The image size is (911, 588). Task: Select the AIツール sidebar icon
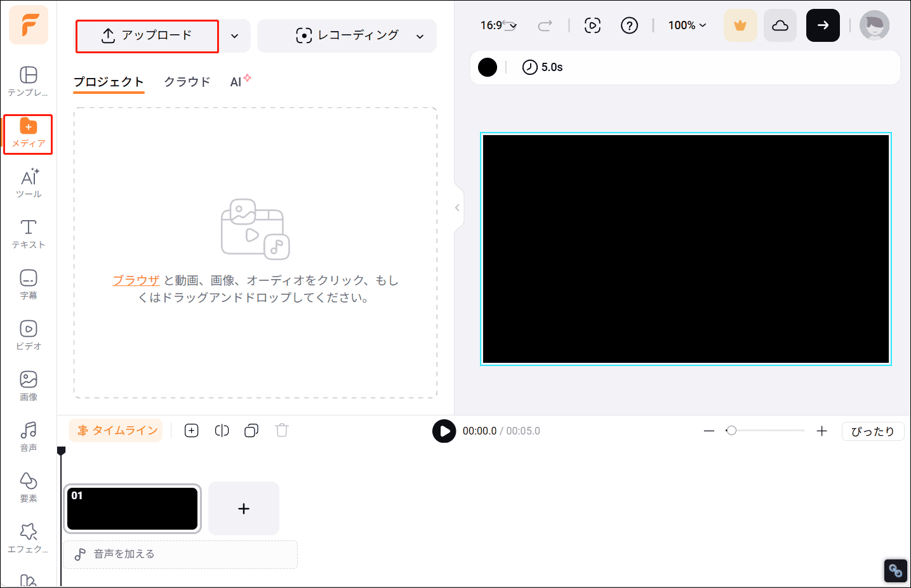pos(28,183)
